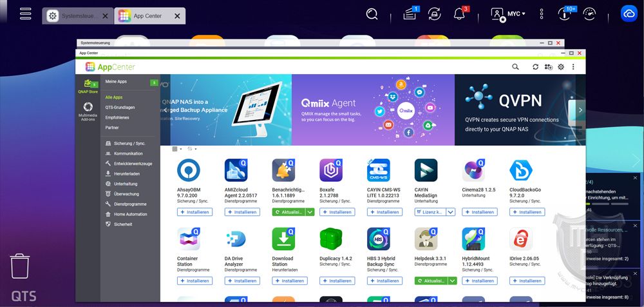This screenshot has height=307, width=644.
Task: Open the Duplicacy app icon
Action: [331, 239]
